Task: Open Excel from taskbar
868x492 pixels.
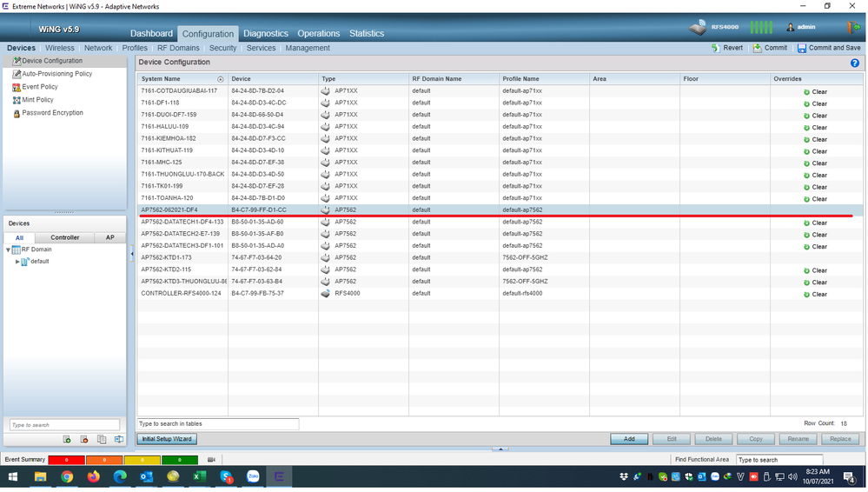Action: [199, 477]
